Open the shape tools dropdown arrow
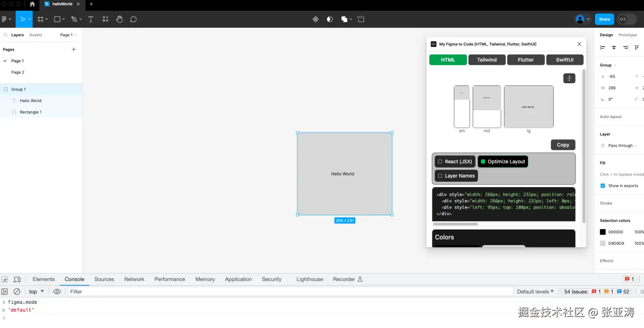This screenshot has height=328, width=644. pos(64,19)
